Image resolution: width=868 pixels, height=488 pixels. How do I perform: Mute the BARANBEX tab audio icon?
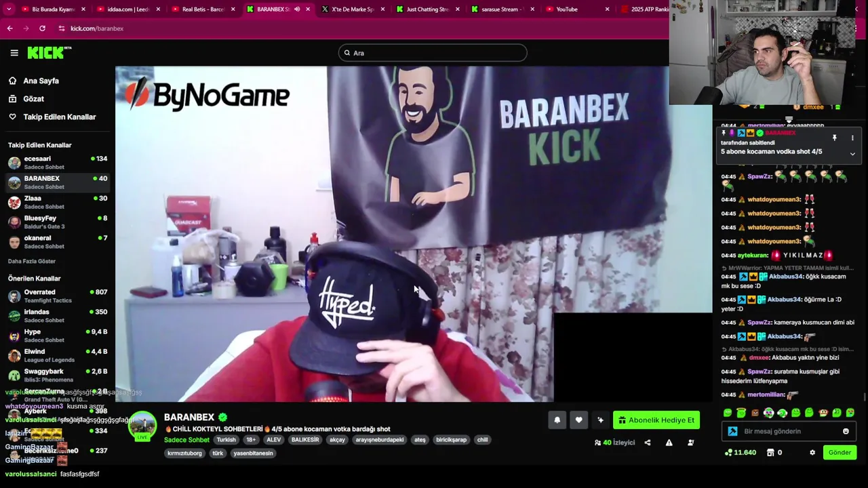[296, 9]
